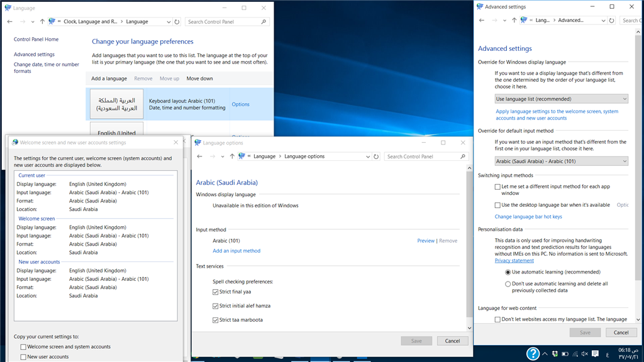Viewport: 644px width, 362px height.
Task: Click the Arabic input language indicator in the tray
Action: pos(608,354)
